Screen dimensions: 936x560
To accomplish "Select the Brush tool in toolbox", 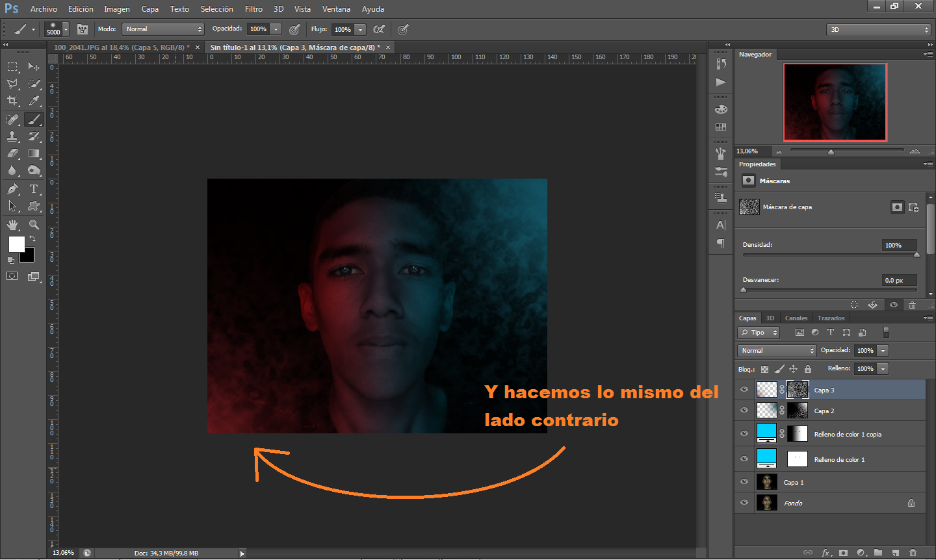I will (x=34, y=120).
